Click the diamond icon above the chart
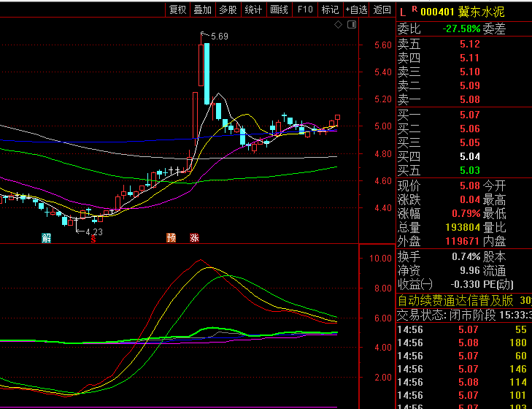 pos(338,25)
